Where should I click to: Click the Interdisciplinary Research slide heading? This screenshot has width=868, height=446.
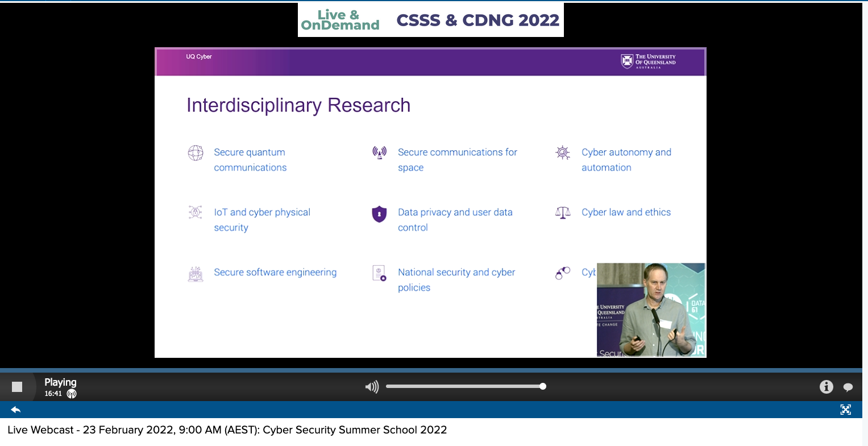(x=298, y=105)
